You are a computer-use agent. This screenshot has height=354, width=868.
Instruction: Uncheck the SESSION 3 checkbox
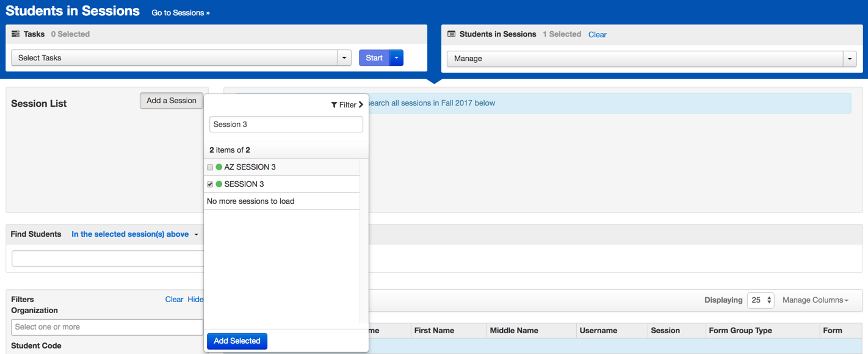pyautogui.click(x=210, y=184)
